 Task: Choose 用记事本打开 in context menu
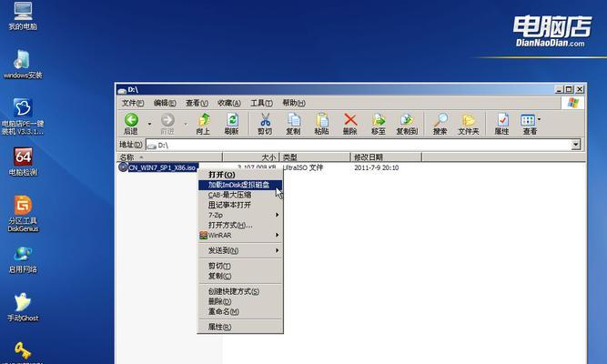point(240,205)
